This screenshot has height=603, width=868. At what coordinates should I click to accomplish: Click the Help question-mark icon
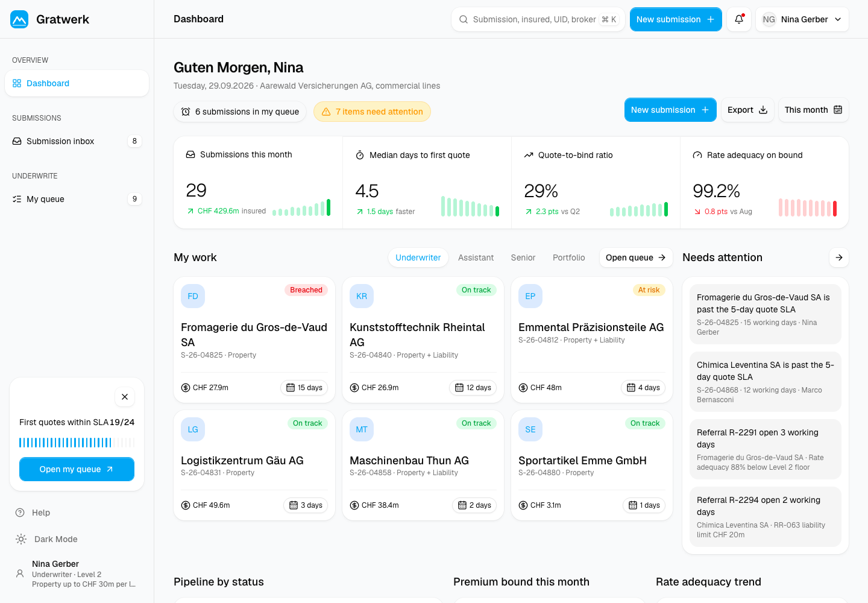pos(20,513)
